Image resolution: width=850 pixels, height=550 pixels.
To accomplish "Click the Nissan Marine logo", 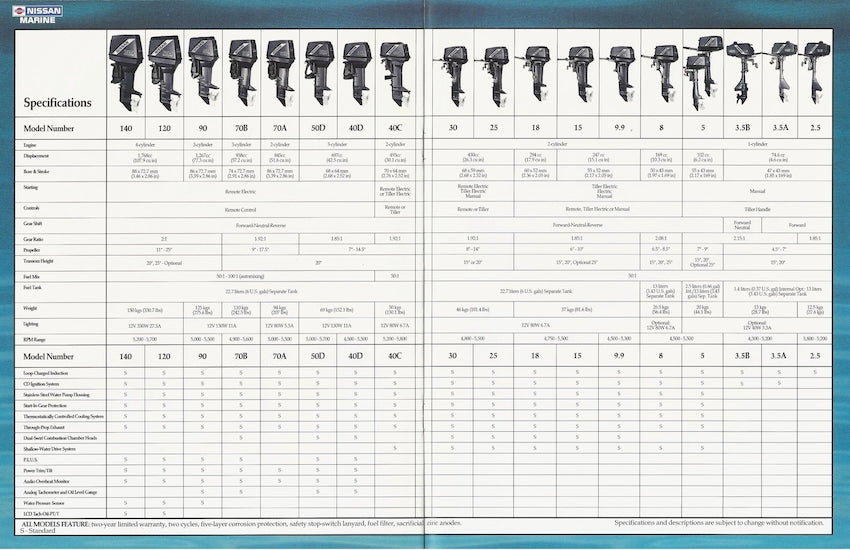I will 37,15.
